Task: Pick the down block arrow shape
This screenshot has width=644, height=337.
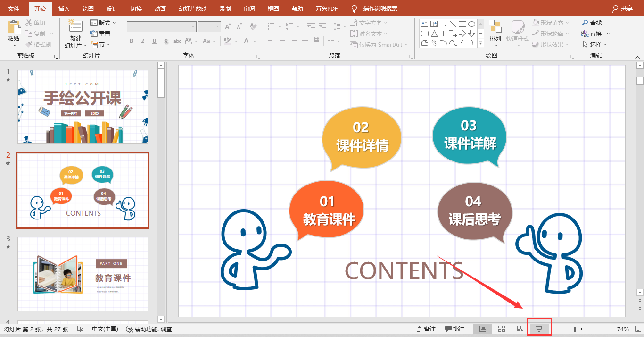Action: 471,34
